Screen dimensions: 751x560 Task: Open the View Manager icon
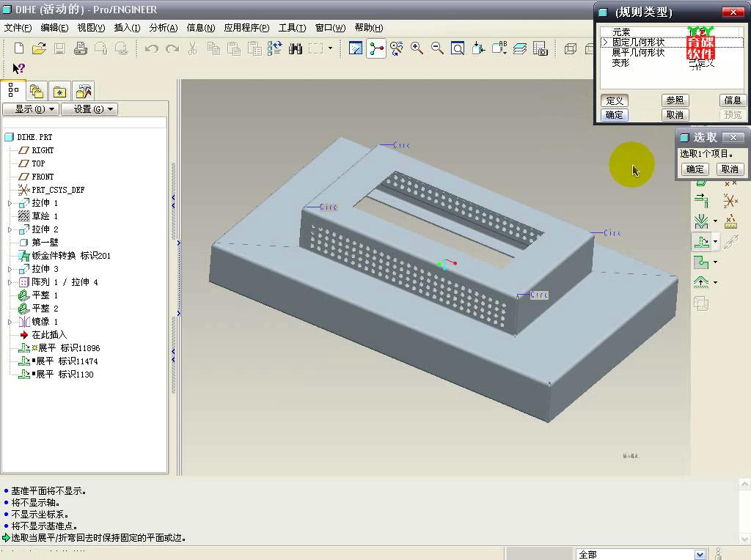[541, 48]
